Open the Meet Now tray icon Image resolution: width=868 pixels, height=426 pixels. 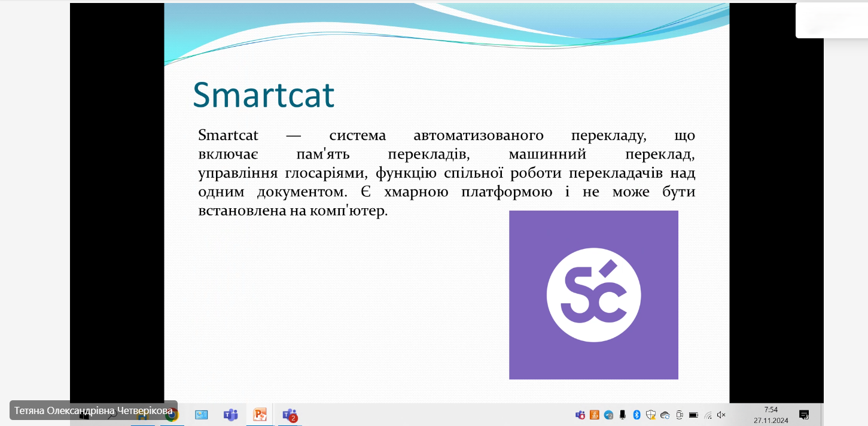click(679, 415)
